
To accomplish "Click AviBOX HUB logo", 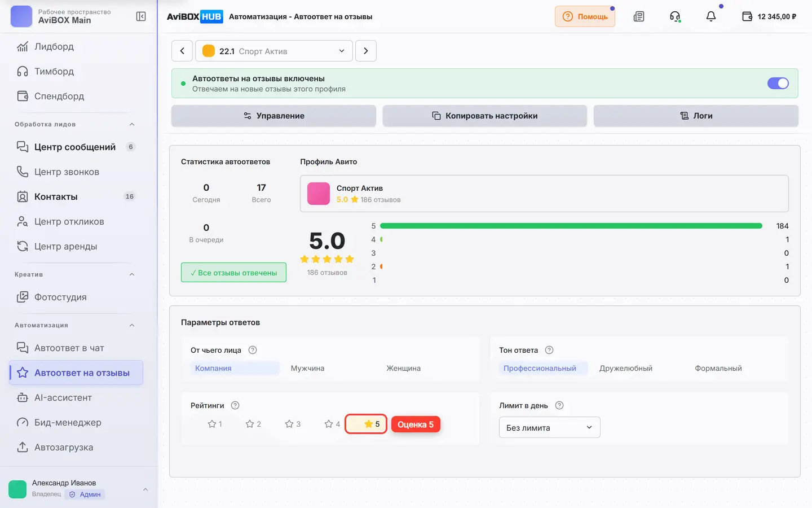I will 195,16.
